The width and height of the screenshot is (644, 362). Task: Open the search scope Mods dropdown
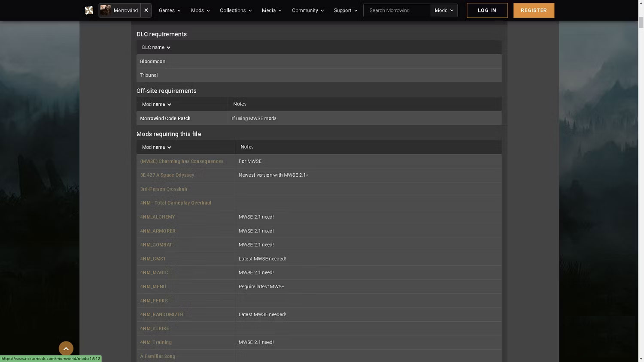pyautogui.click(x=443, y=10)
